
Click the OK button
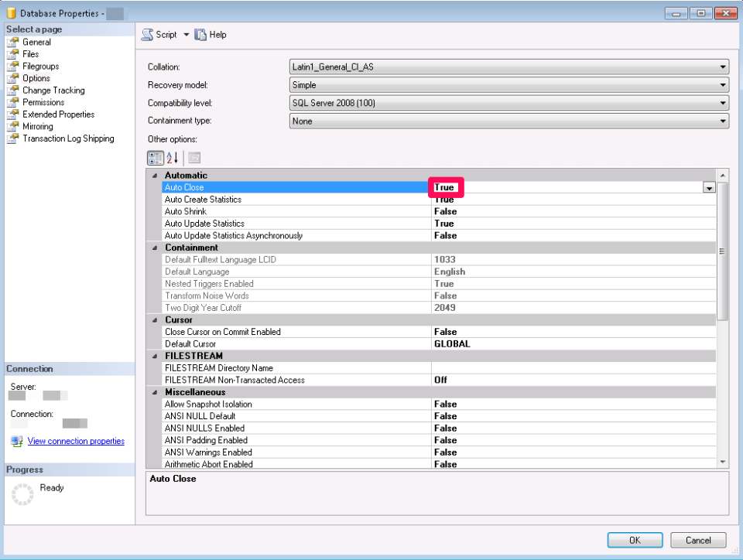tap(635, 540)
